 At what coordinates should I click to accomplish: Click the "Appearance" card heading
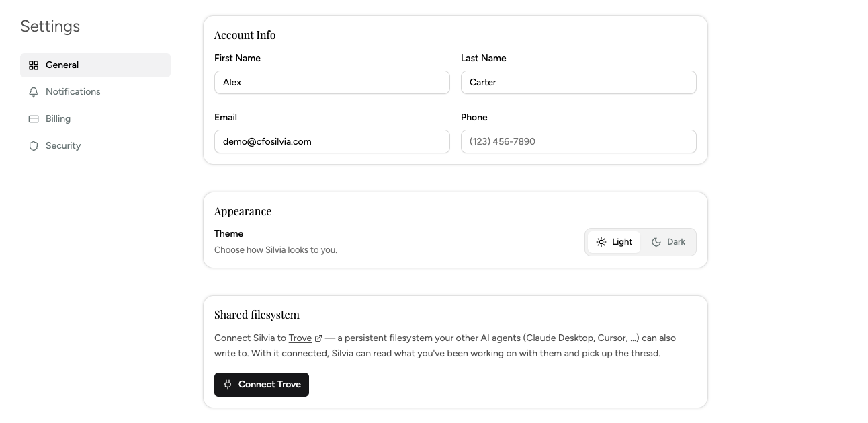tap(243, 211)
